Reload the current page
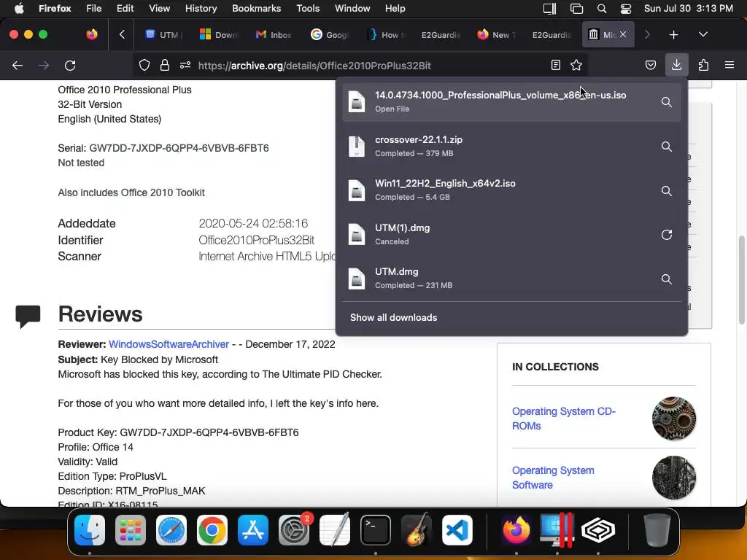The height and width of the screenshot is (560, 747). 70,65
